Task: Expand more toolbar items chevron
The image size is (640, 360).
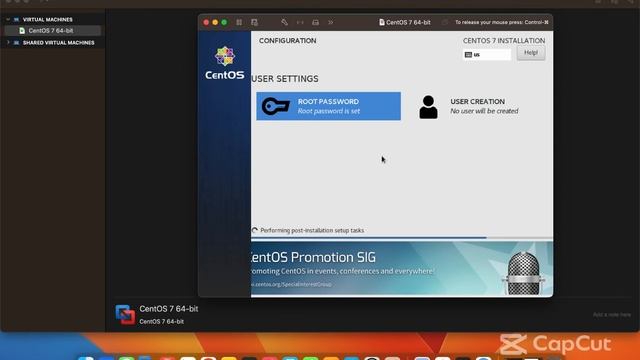Action: click(331, 22)
